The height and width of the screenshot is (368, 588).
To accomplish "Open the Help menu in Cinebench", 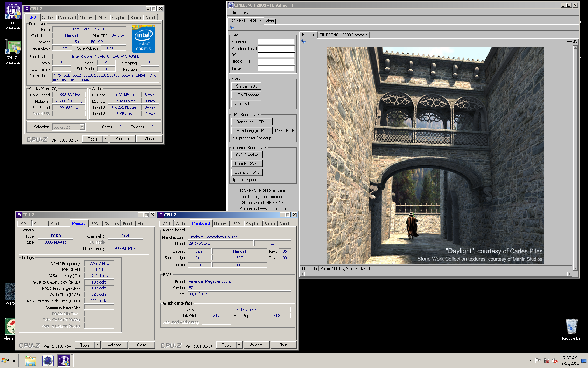I will click(245, 12).
